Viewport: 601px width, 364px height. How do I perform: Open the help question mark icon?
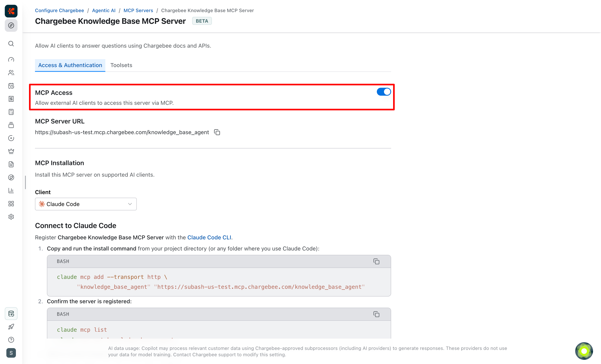[11, 340]
